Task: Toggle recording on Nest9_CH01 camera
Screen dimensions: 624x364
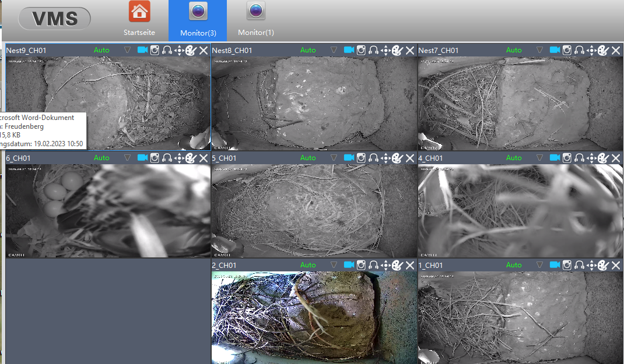Action: [142, 50]
